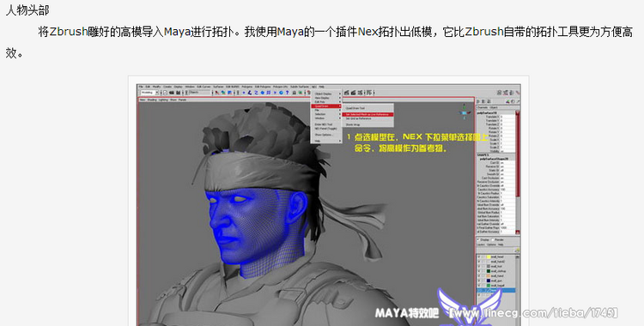Click the render current frame clapperboard icon
The height and width of the screenshot is (326, 644).
coord(346,93)
